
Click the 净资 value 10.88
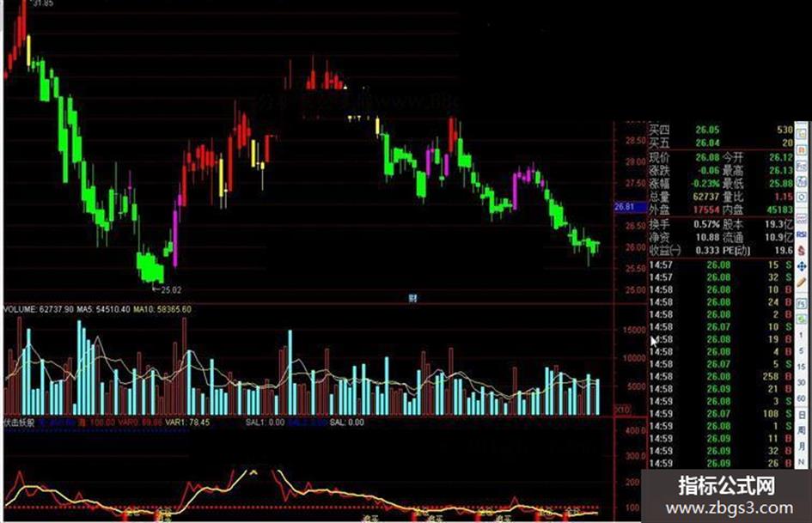pos(707,237)
